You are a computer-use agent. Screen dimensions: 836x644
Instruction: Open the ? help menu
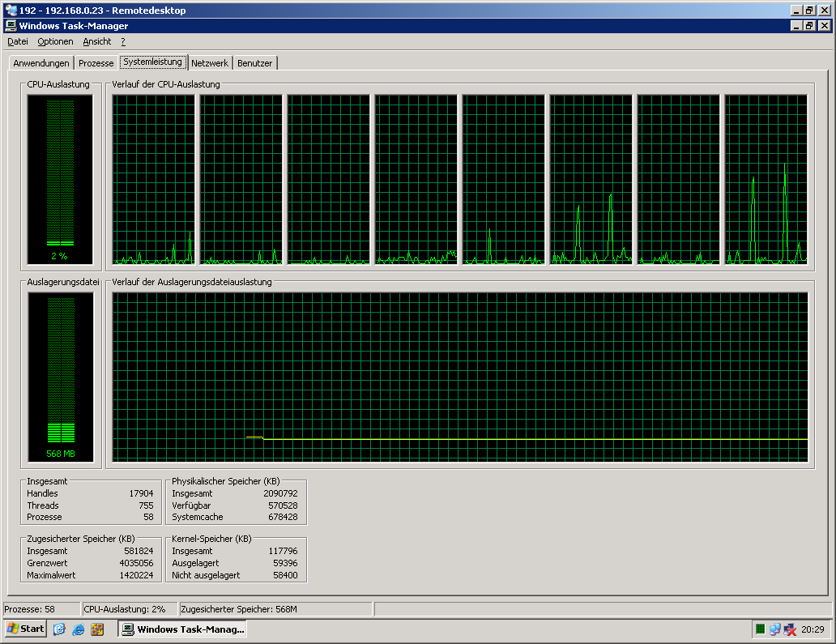pyautogui.click(x=123, y=41)
